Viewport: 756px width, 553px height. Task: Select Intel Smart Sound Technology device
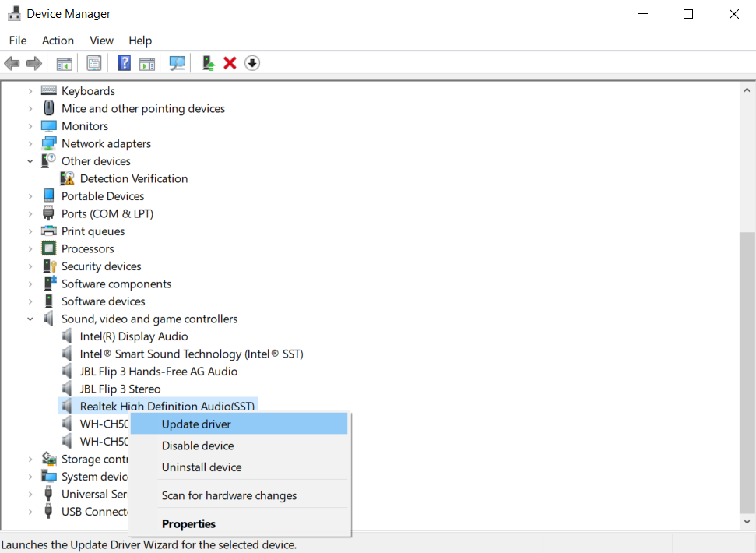192,354
